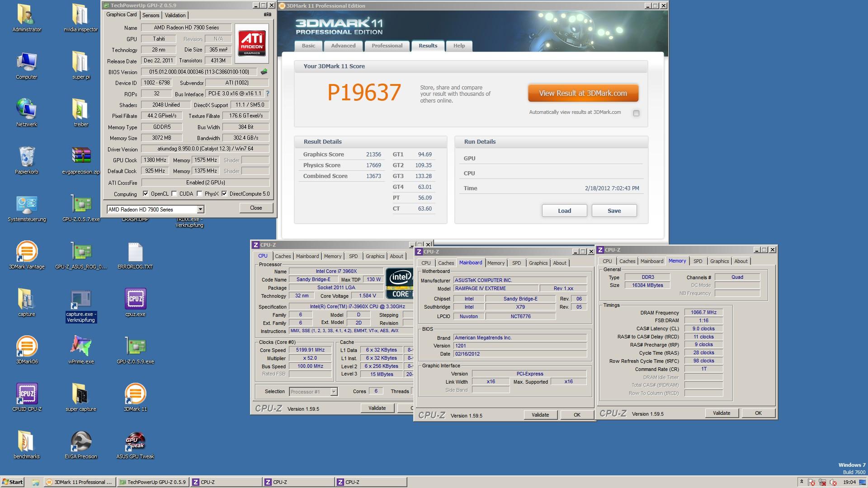This screenshot has height=488, width=868.
Task: Launch GPU-Z.0.5.7.exe desktop icon
Action: tap(81, 208)
